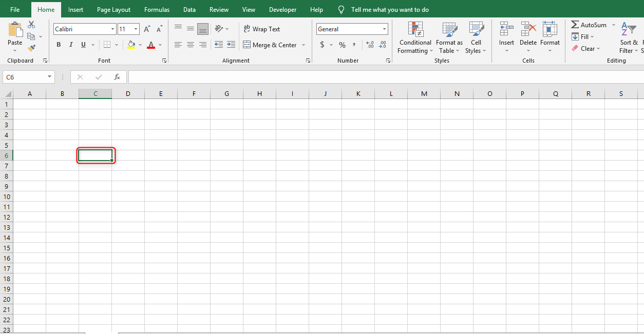Viewport: 644px width, 334px height.
Task: Toggle italic formatting
Action: click(x=70, y=45)
